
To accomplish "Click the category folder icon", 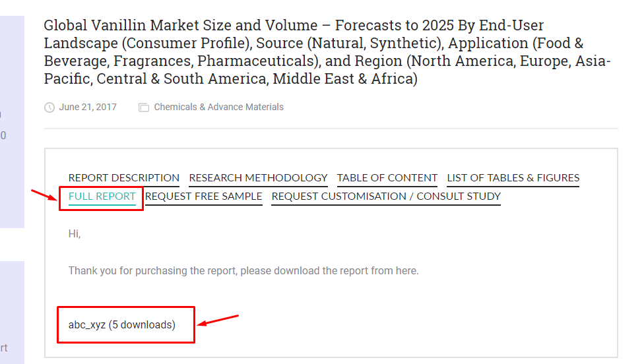I will click(144, 107).
